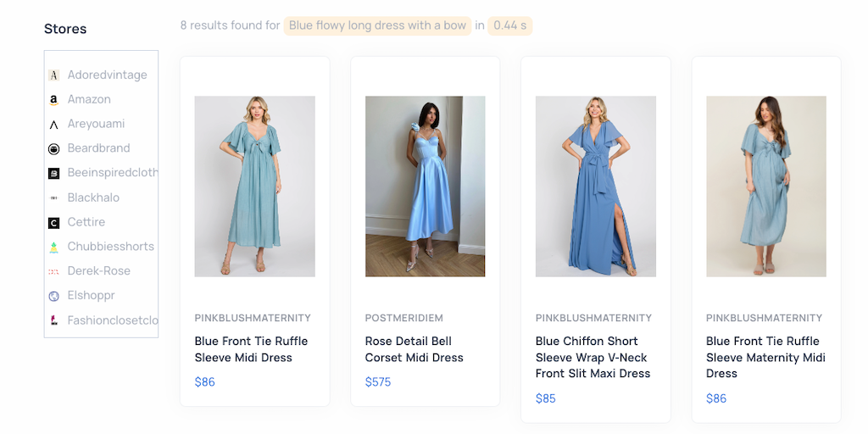Open Blue Chiffon Short Sleeve Wrap Maxi Dress title
This screenshot has height=434, width=868.
593,357
